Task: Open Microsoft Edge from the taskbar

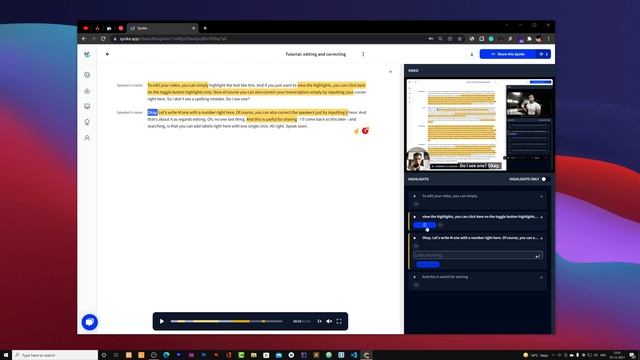Action: pos(166,355)
